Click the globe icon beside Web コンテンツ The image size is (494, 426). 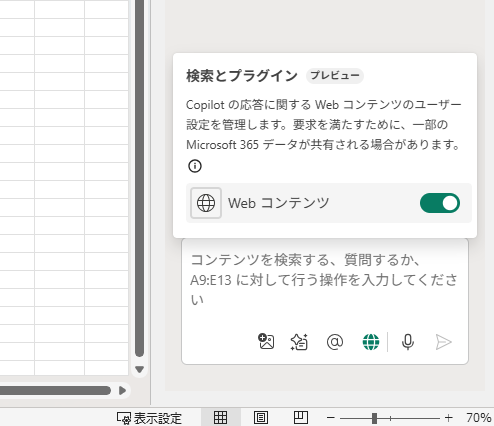206,203
